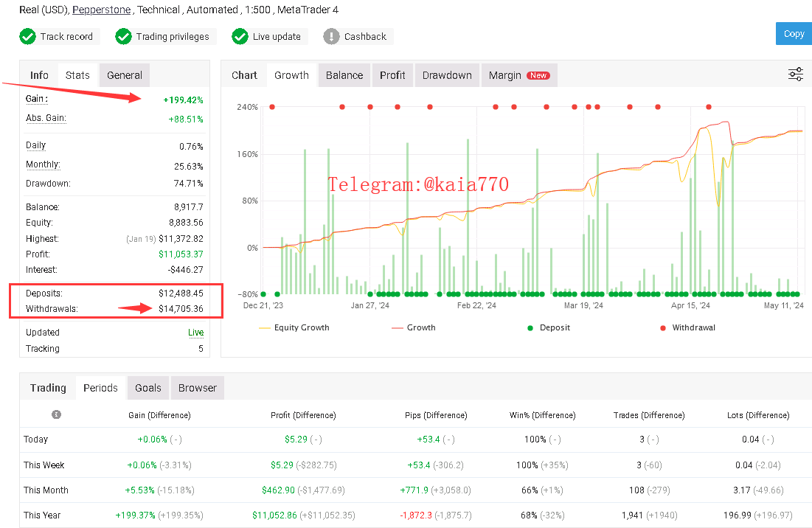Select the Info tab
812x528 pixels.
pyautogui.click(x=39, y=75)
